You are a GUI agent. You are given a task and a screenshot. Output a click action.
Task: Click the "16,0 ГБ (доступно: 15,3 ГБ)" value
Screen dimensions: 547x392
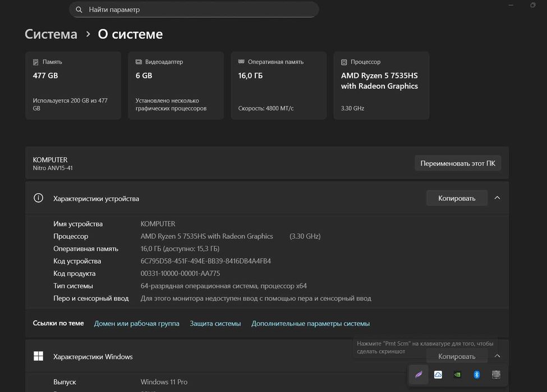(180, 248)
